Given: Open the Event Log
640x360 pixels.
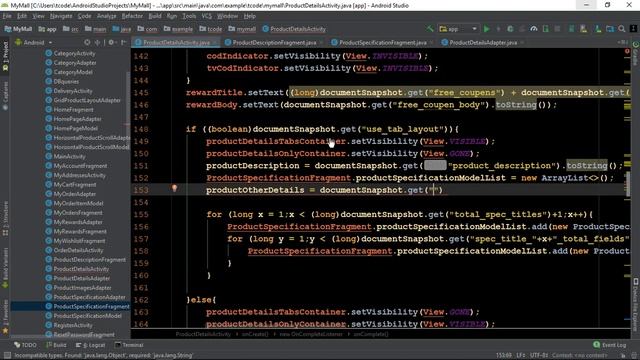Looking at the screenshot, I should coord(609,345).
